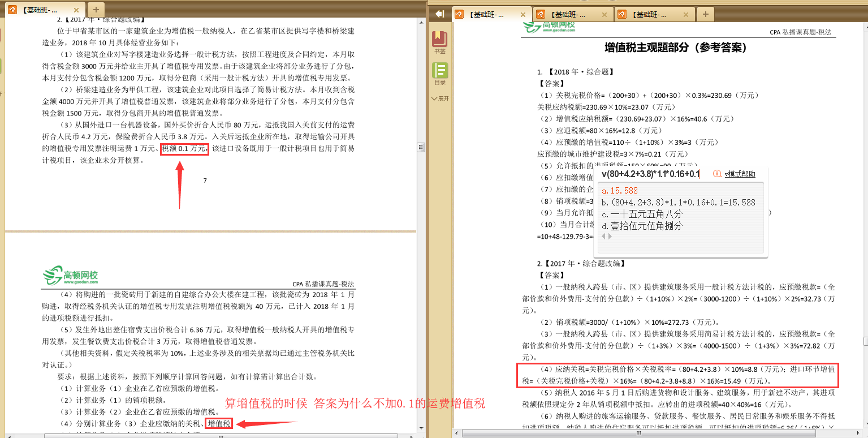Close the left window's 基础班 tab
This screenshot has width=868, height=438.
click(77, 10)
